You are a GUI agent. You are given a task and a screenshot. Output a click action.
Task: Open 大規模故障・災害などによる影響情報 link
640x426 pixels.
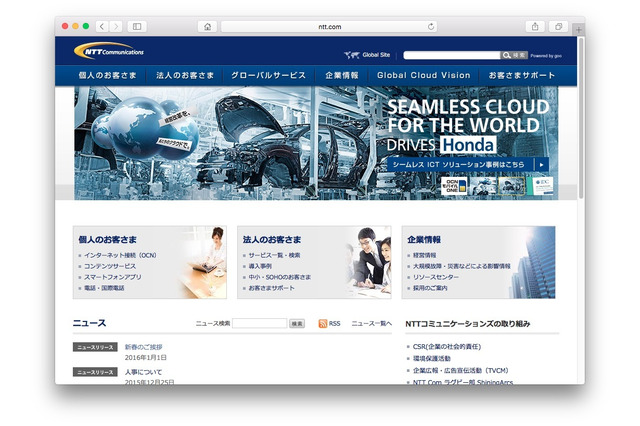462,266
